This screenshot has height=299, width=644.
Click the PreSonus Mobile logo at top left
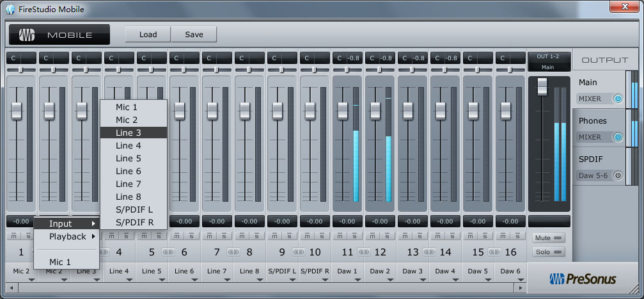59,35
